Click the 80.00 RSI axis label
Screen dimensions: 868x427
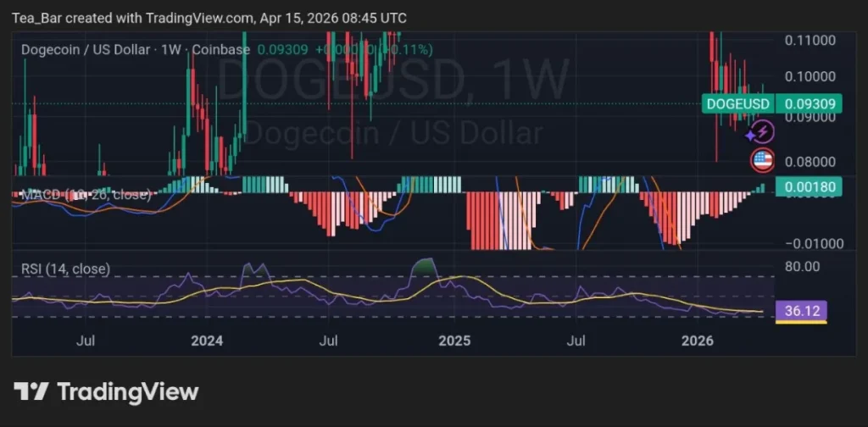[802, 267]
